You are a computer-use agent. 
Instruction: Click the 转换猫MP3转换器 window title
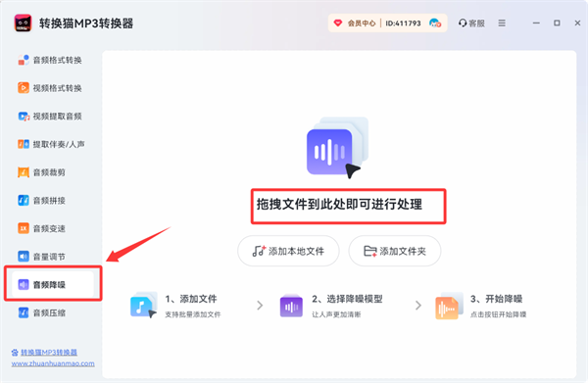tap(86, 24)
